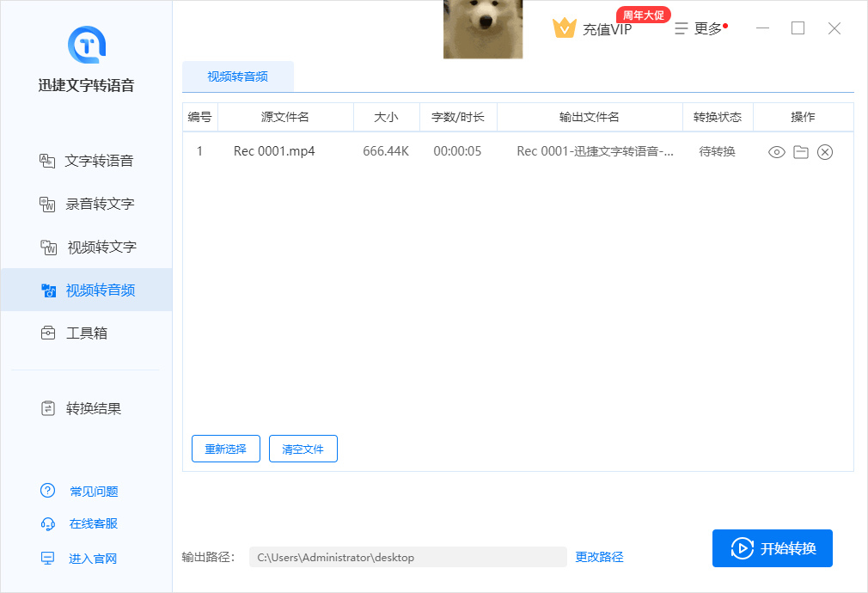Click the 转换状态 column header
868x593 pixels.
(718, 117)
